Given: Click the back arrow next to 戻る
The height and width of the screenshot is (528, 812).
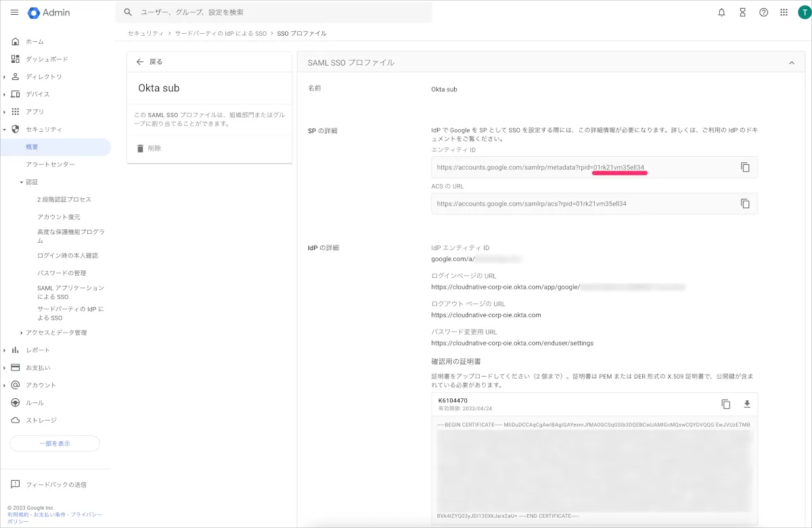Looking at the screenshot, I should click(140, 62).
